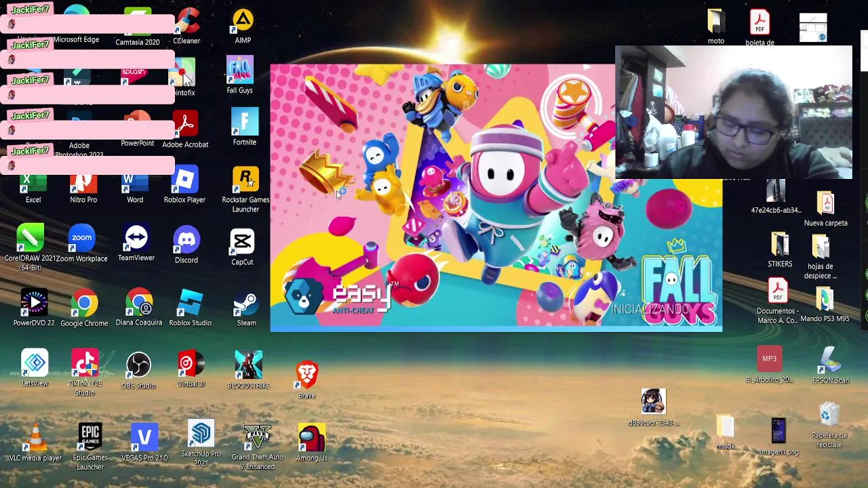Viewport: 868px width, 488px height.
Task: Select the Imagen1.png file
Action: click(x=778, y=437)
